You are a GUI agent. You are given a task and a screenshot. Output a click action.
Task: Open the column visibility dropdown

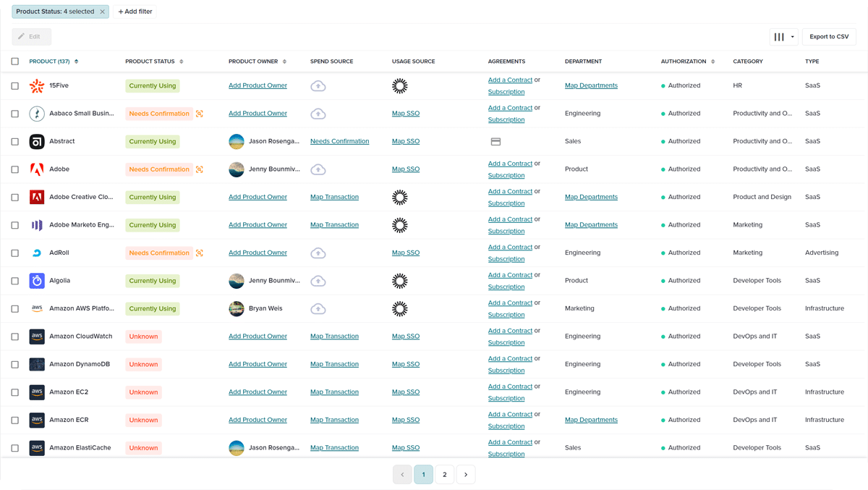click(x=784, y=37)
